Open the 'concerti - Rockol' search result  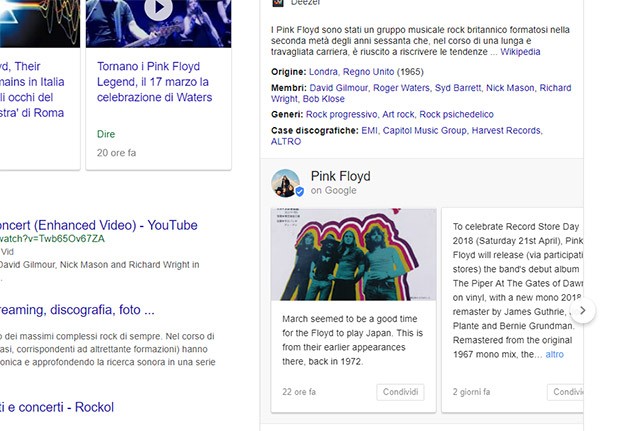(x=57, y=407)
